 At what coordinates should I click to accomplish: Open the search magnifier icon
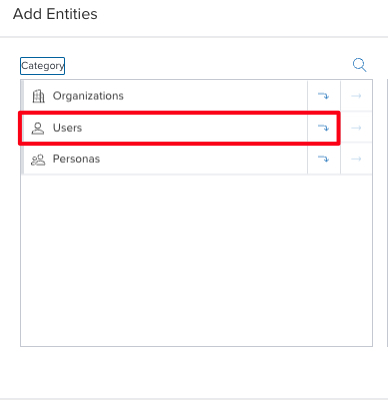359,65
